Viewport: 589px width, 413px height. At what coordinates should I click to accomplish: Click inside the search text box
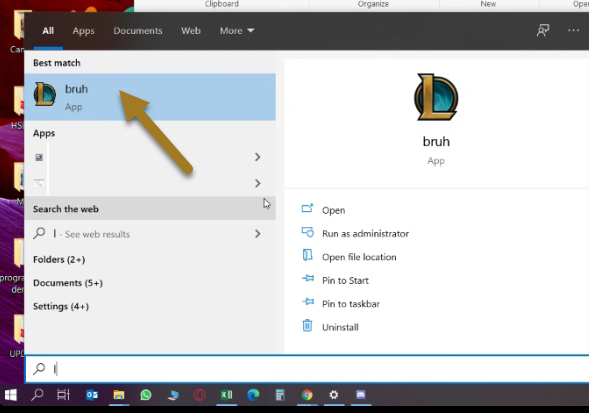(x=307, y=369)
